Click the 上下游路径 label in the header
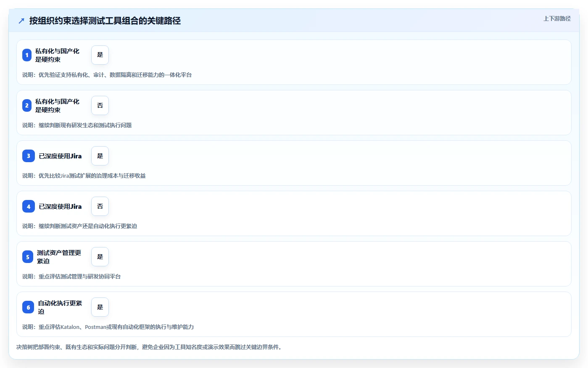This screenshot has height=368, width=588. point(557,18)
